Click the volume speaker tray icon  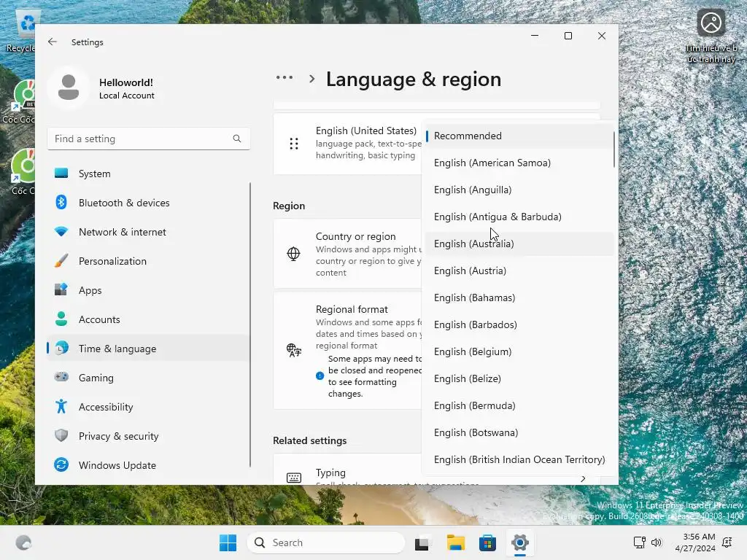click(x=657, y=542)
